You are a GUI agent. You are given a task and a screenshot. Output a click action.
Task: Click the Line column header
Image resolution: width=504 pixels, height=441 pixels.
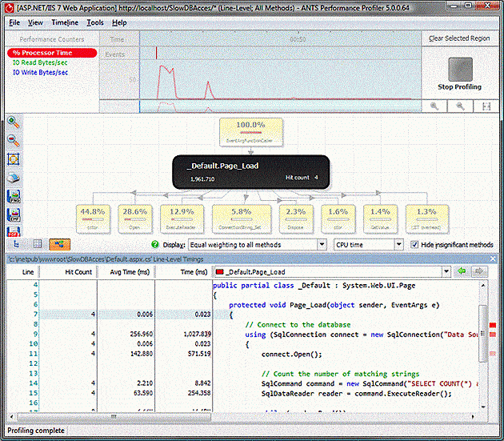point(28,272)
